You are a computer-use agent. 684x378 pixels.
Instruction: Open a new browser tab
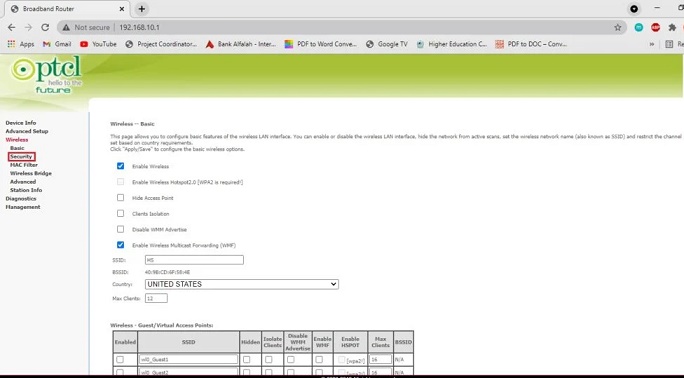142,9
